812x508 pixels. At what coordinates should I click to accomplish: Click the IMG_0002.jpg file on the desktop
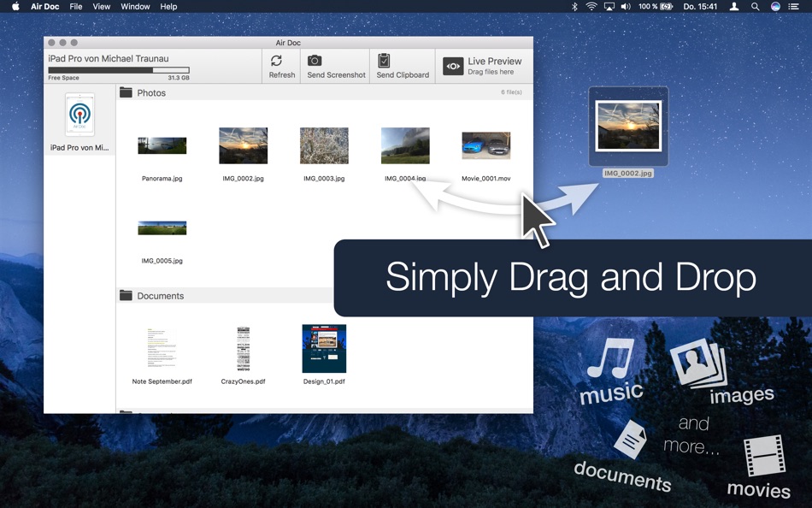628,126
